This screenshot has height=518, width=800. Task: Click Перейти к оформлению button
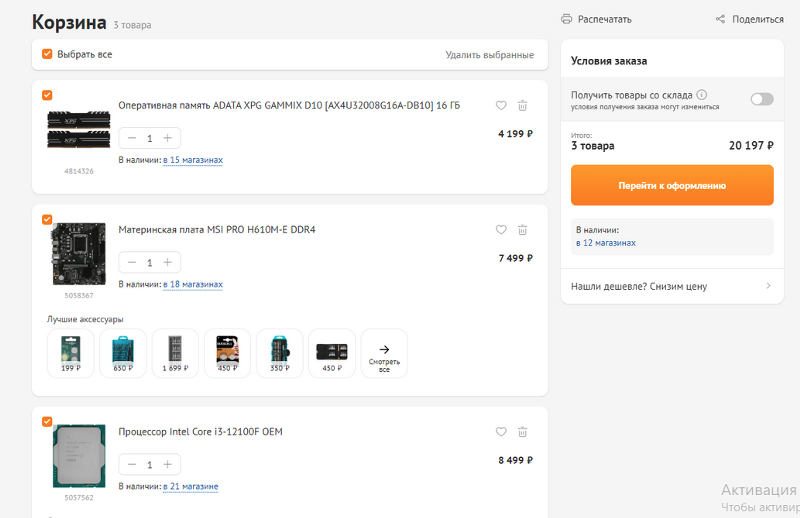[x=672, y=185]
